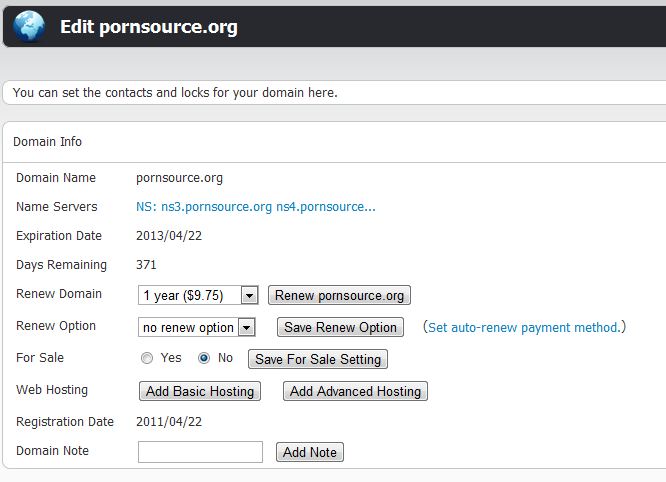This screenshot has width=666, height=482.
Task: Click the registration date 2011/04/22
Action: [169, 422]
